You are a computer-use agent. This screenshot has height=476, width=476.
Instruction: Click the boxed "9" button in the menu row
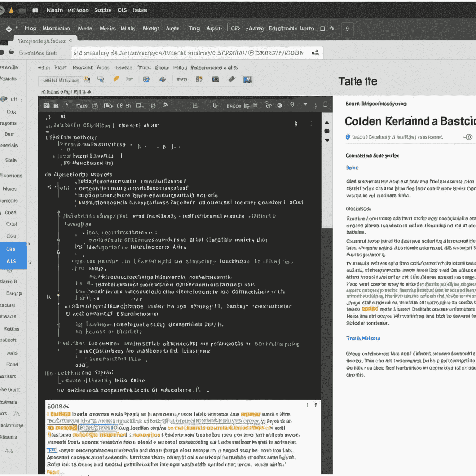point(347,29)
